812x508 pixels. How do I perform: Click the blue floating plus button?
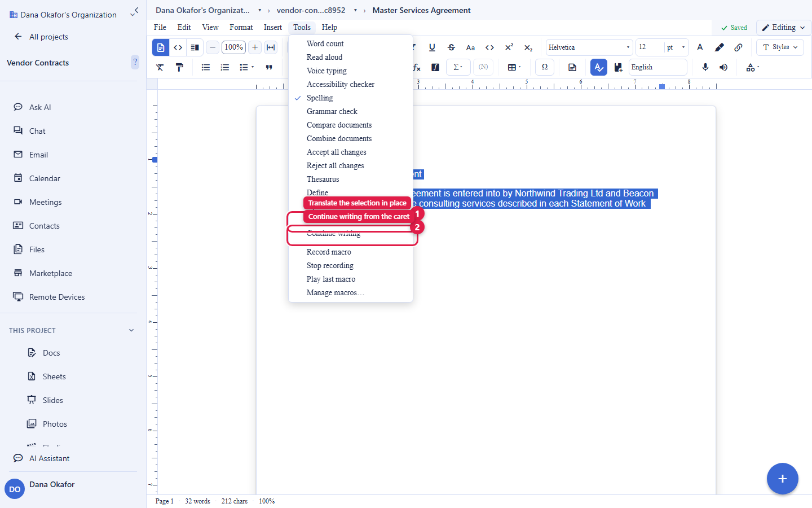click(783, 479)
